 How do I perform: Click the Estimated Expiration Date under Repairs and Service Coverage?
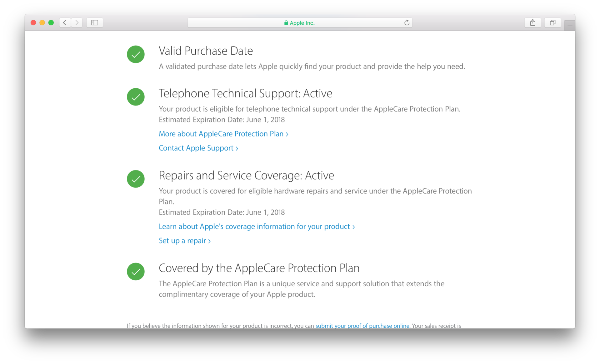[x=222, y=212]
